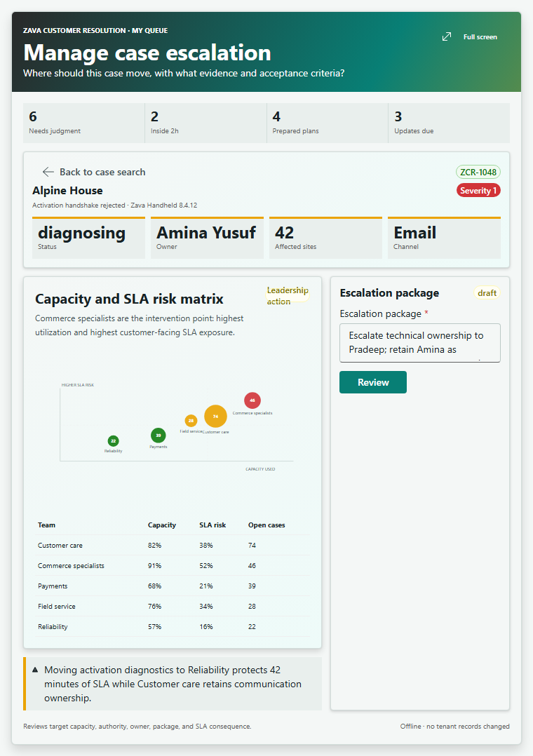Click the 76% capacity cell
This screenshot has height=756, width=533.
(x=154, y=606)
